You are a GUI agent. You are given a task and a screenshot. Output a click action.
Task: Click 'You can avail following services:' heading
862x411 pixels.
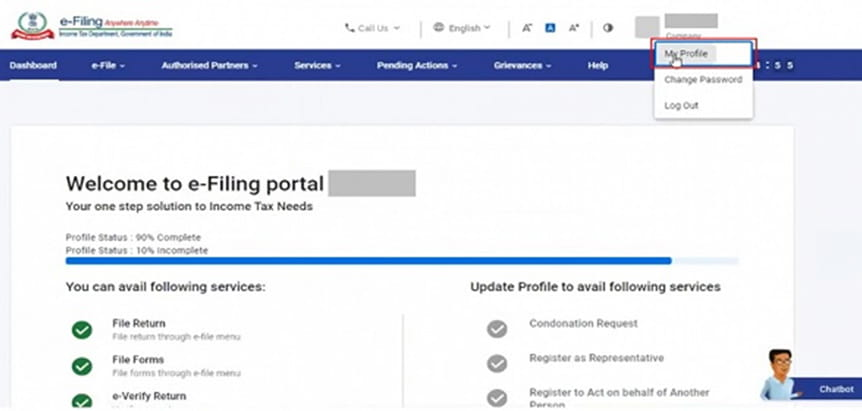coord(165,287)
